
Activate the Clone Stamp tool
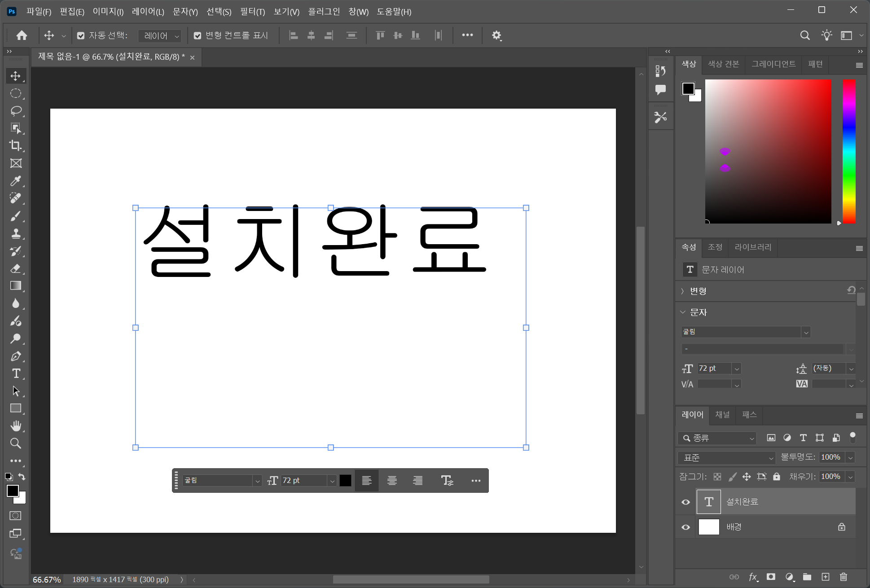coord(16,233)
